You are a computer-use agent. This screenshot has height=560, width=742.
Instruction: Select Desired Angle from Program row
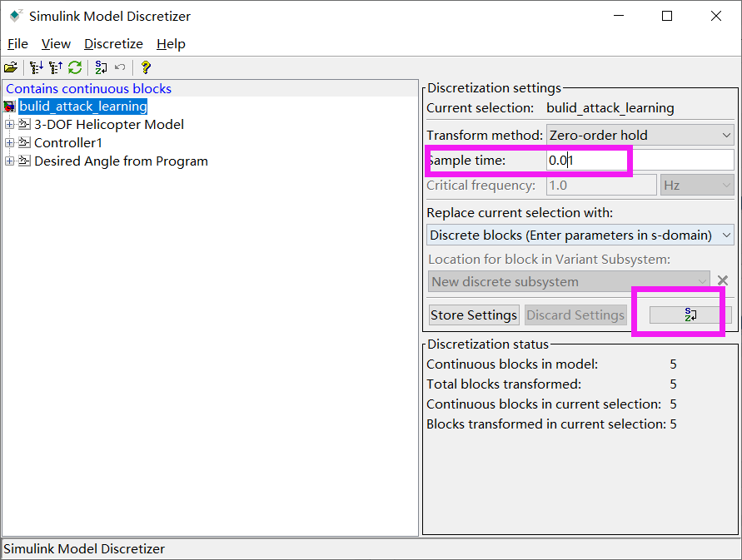tap(121, 161)
